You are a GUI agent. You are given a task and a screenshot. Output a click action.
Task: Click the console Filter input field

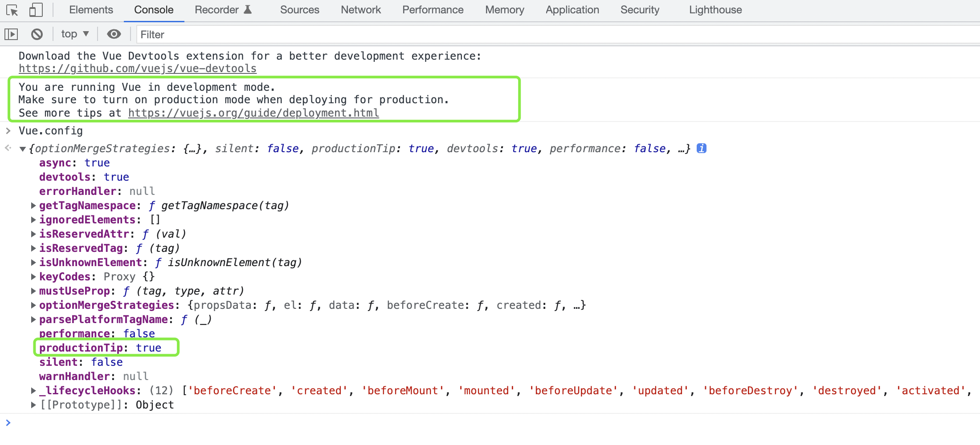tap(535, 35)
